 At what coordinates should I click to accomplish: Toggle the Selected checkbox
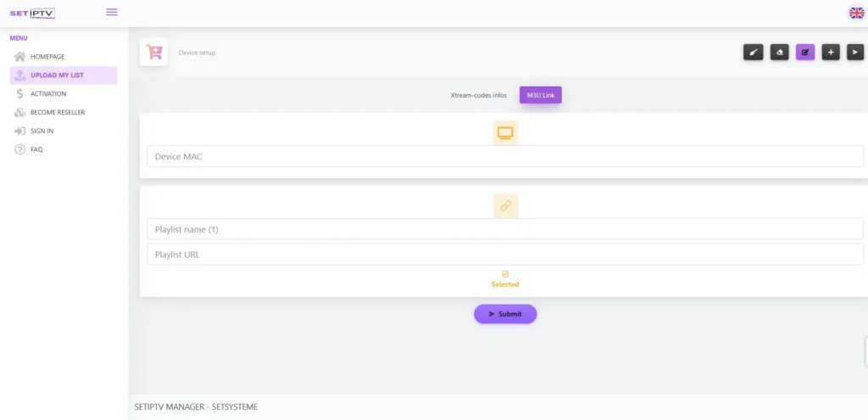(505, 274)
